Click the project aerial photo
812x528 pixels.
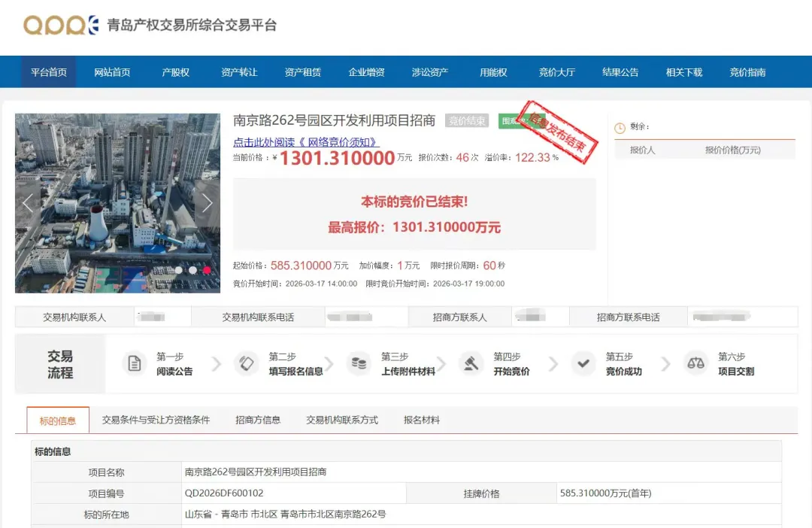pyautogui.click(x=117, y=203)
